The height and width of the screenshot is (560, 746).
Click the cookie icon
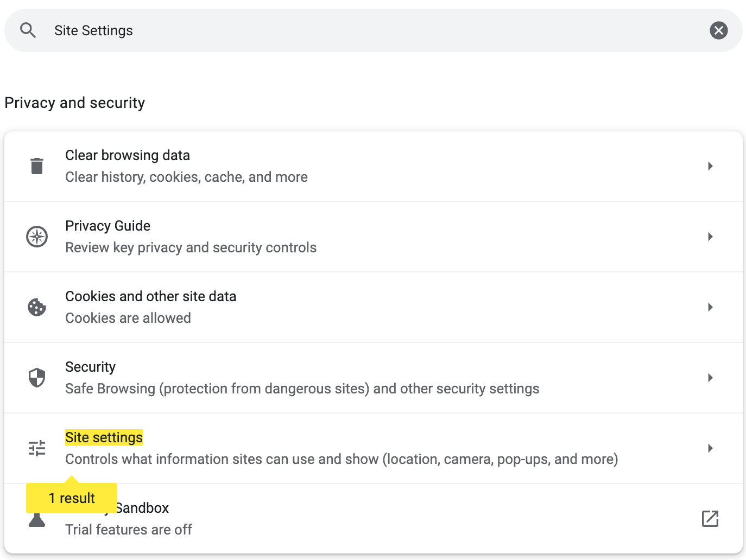tap(37, 307)
